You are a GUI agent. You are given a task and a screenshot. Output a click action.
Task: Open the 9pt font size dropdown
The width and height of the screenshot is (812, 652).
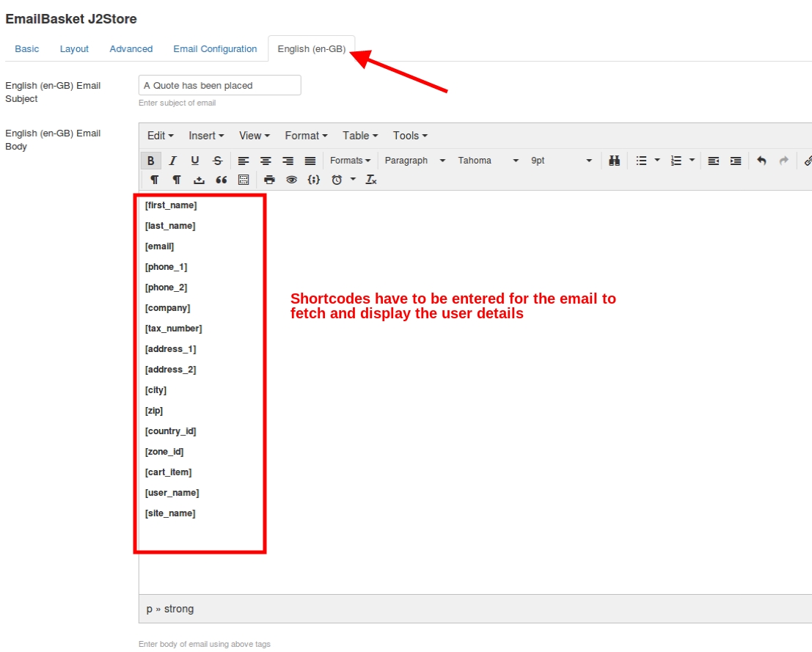pyautogui.click(x=561, y=161)
